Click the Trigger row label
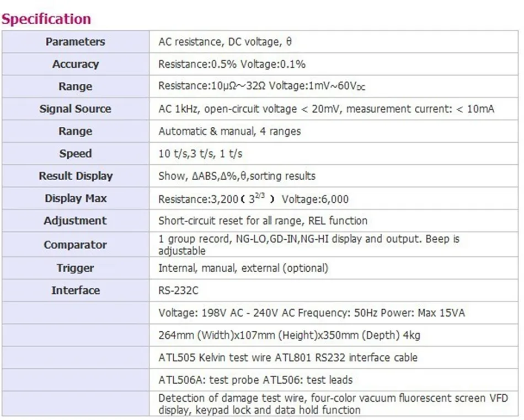Viewport: 524px width, 420px height. (75, 268)
